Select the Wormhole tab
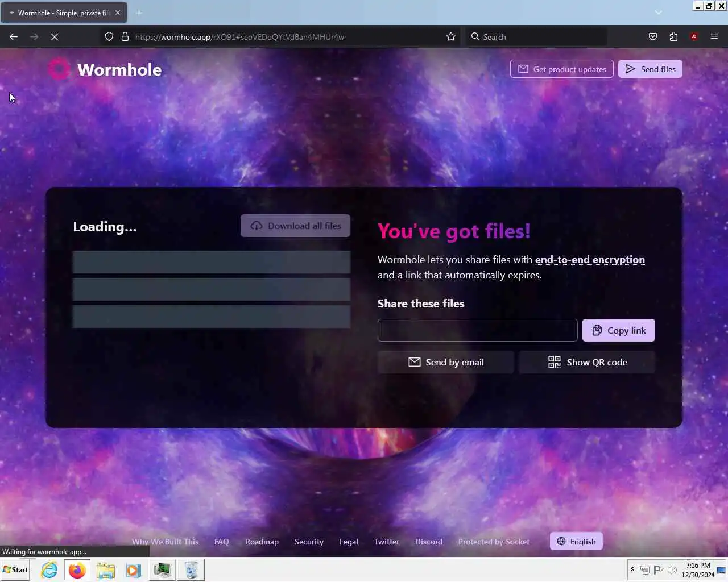 pyautogui.click(x=64, y=13)
